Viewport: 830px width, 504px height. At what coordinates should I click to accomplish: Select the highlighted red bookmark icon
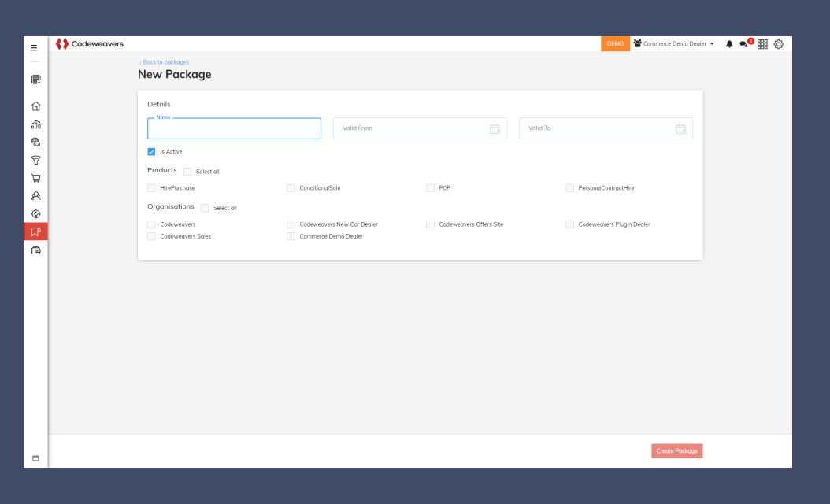(36, 232)
